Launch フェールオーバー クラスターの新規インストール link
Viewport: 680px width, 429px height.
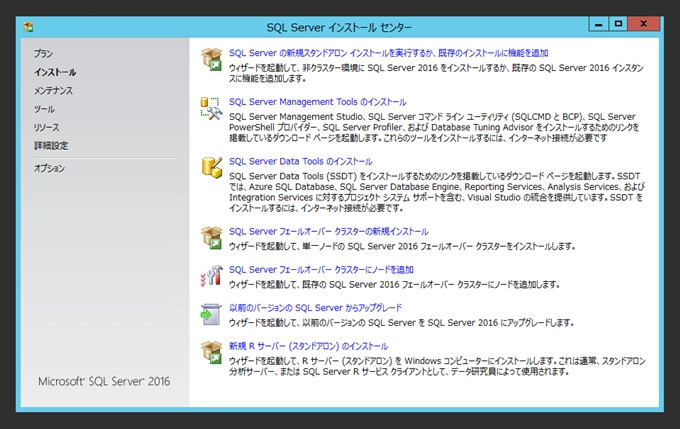click(329, 232)
